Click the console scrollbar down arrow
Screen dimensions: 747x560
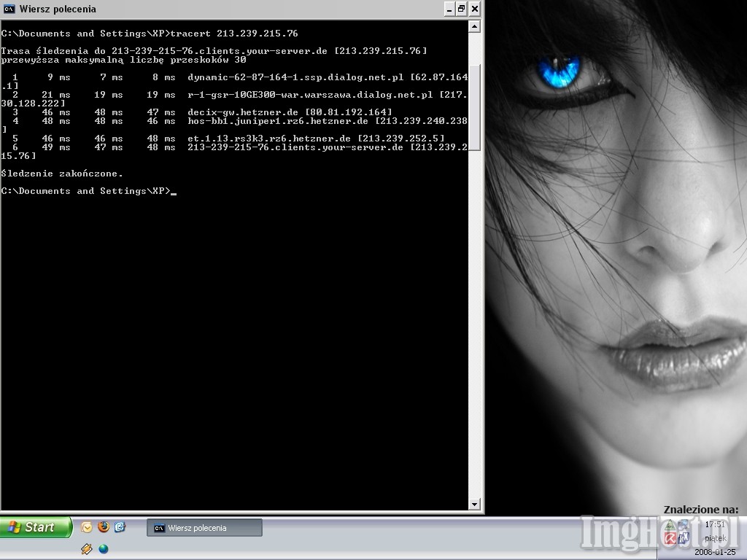click(474, 505)
